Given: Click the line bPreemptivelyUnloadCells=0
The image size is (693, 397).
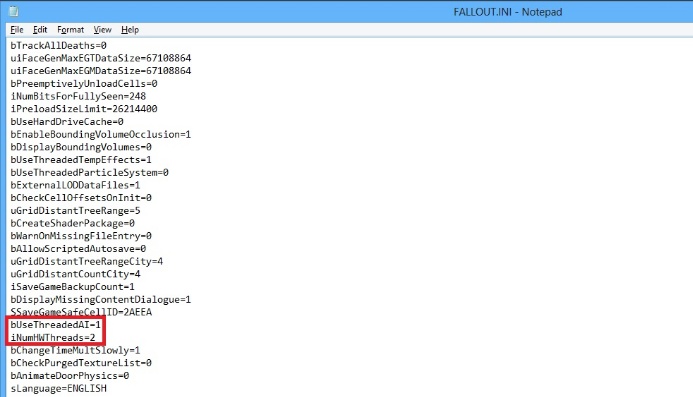Looking at the screenshot, I should tap(84, 84).
